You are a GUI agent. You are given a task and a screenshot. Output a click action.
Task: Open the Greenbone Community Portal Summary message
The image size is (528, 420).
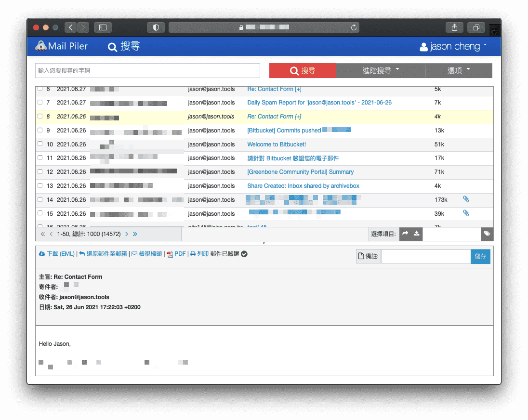[x=300, y=172]
